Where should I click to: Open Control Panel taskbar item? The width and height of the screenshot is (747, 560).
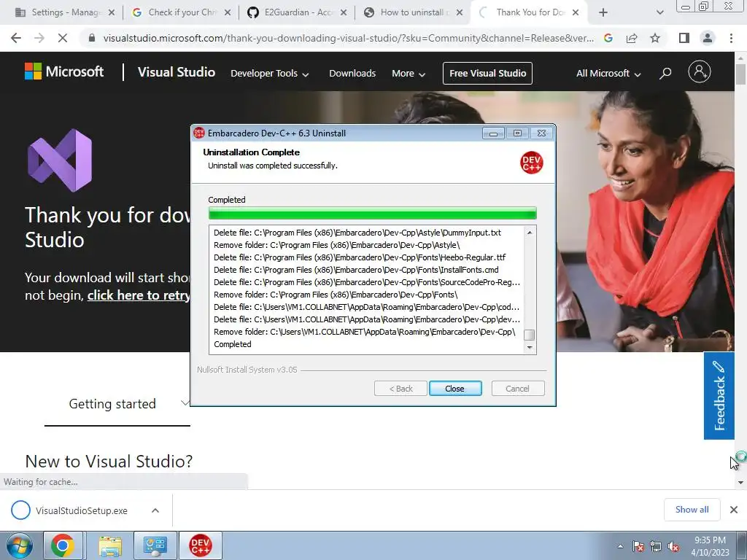point(155,545)
